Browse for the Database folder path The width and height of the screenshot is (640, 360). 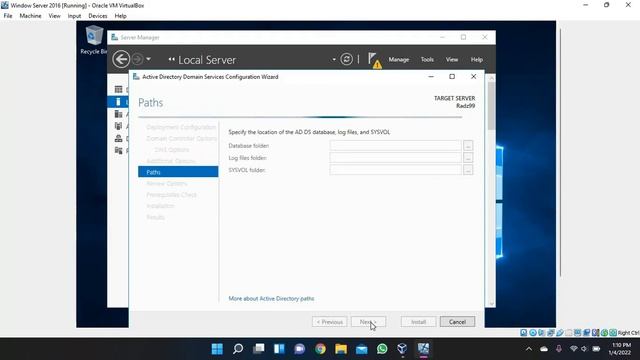(x=468, y=146)
